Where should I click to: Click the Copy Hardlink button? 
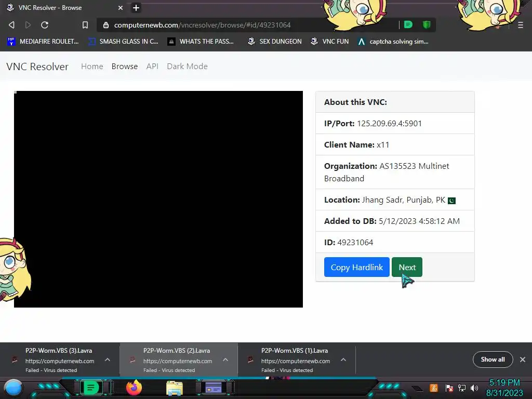pos(356,267)
